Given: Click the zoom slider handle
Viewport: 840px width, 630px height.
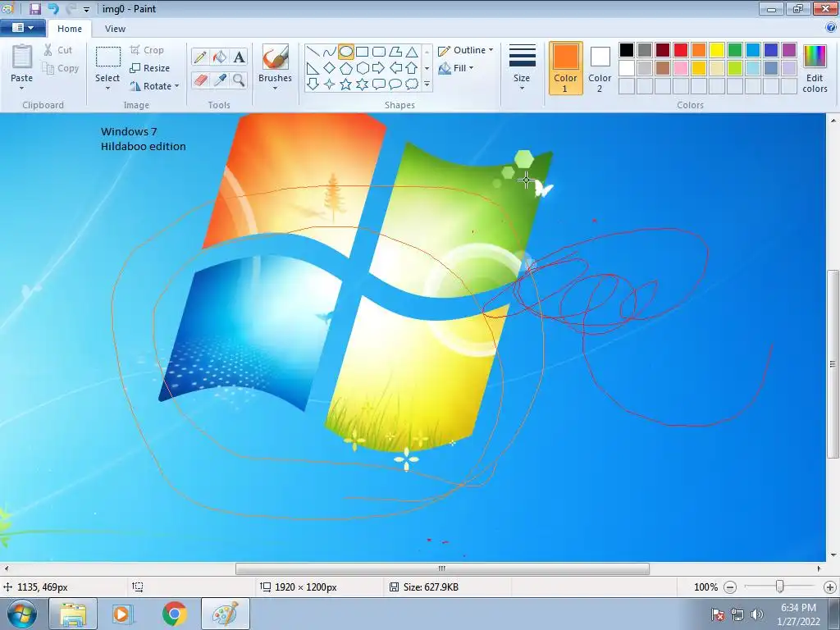Looking at the screenshot, I should click(780, 587).
